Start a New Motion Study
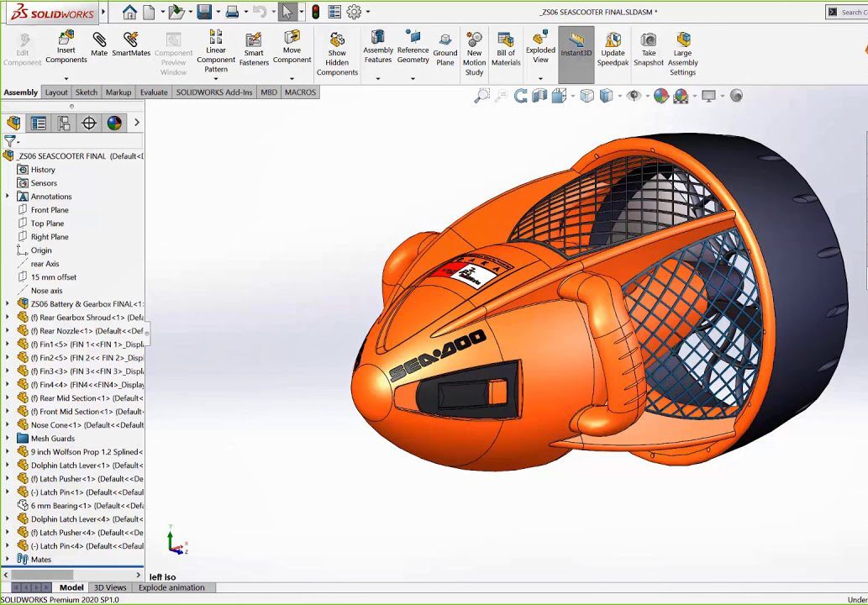 pos(475,54)
